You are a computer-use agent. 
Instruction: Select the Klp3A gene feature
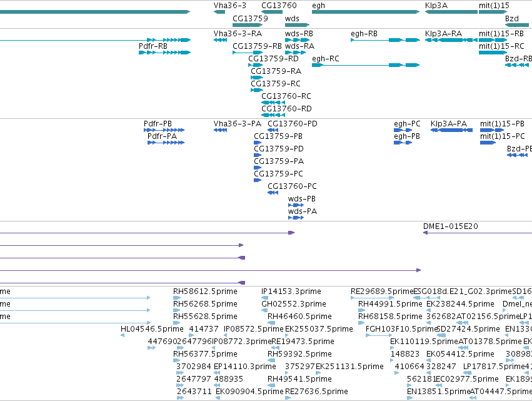tap(451, 12)
